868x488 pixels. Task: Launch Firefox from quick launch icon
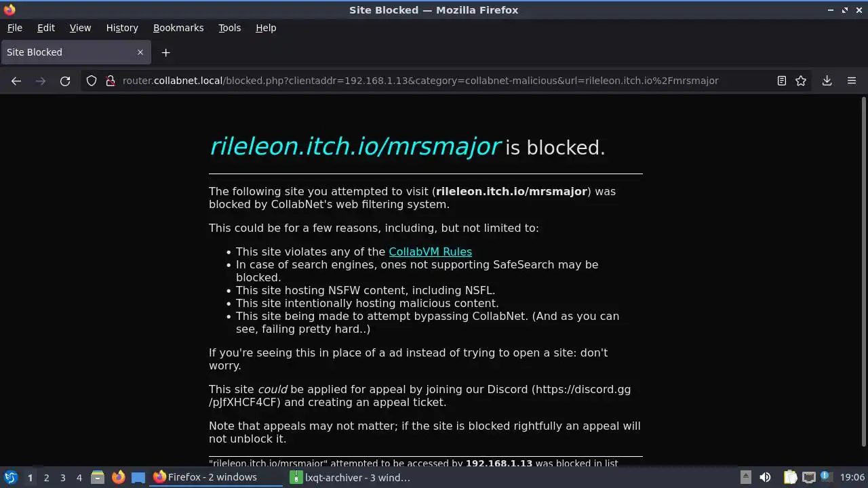tap(118, 477)
